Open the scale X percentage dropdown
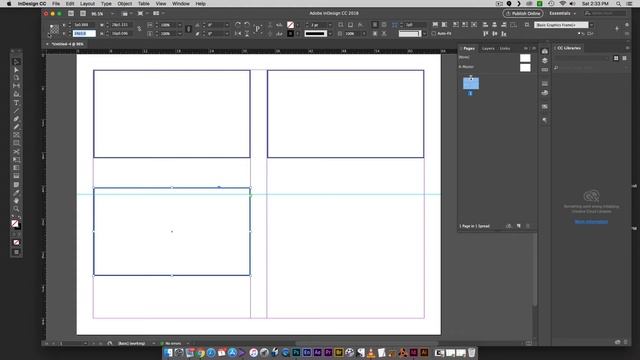640x360 pixels. coord(180,25)
